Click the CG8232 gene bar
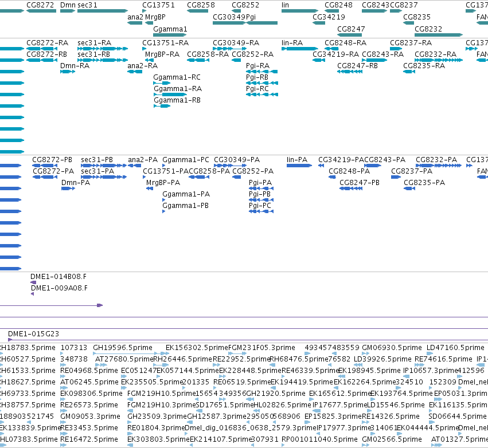The image size is (488, 448). click(439, 35)
